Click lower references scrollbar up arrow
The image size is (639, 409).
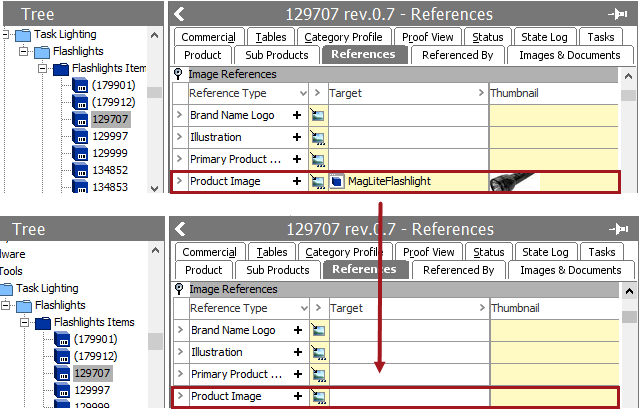(x=629, y=291)
